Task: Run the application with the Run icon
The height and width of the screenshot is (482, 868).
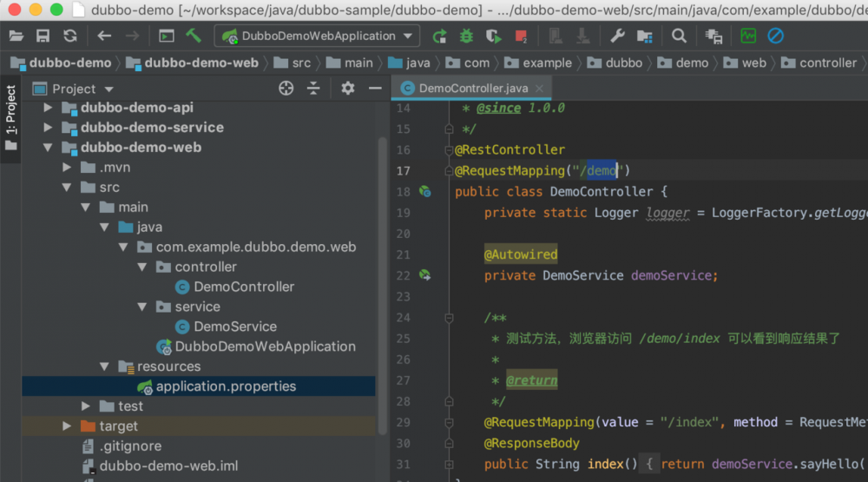Action: tap(440, 36)
